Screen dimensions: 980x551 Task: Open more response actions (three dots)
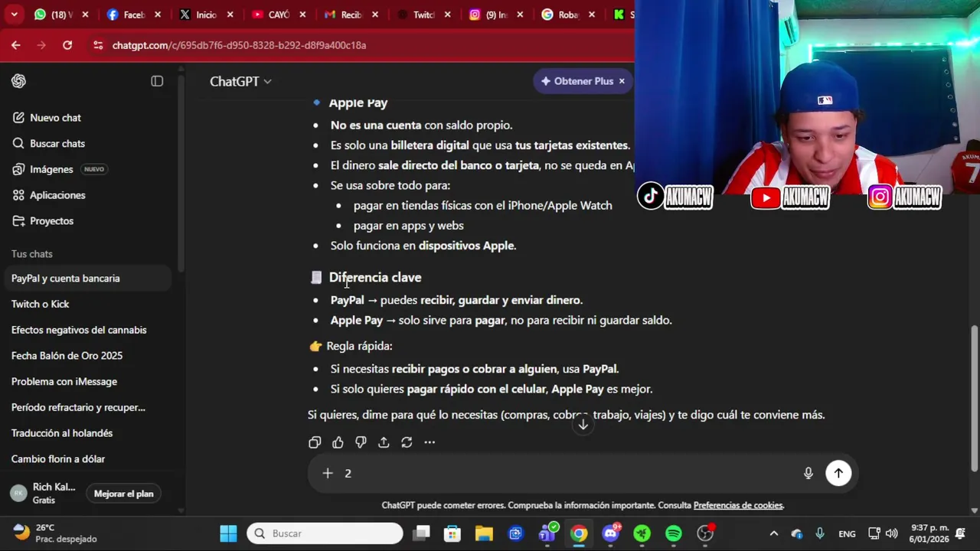click(430, 442)
